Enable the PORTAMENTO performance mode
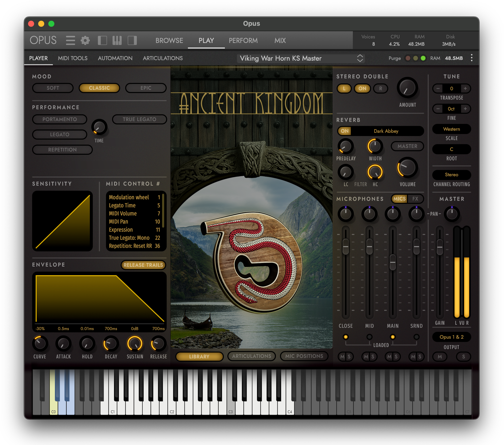 click(x=59, y=119)
